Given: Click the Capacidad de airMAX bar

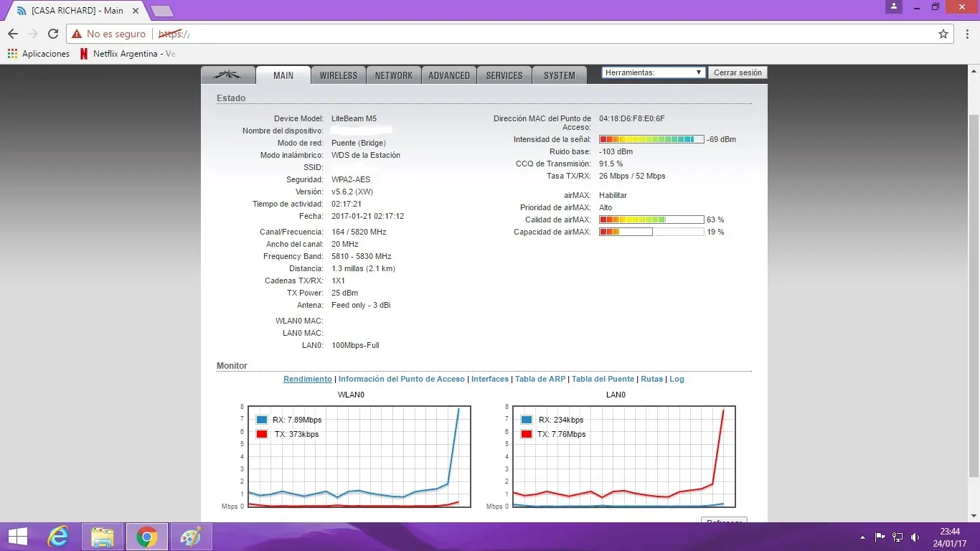Looking at the screenshot, I should pos(651,232).
